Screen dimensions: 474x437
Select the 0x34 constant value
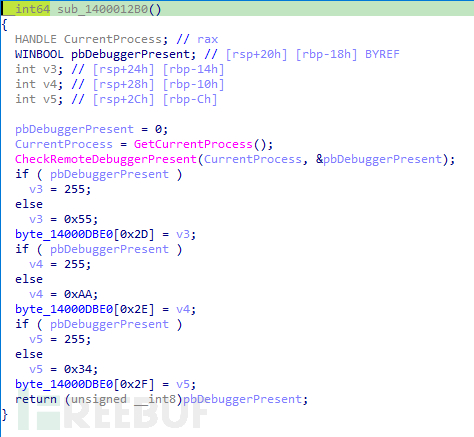(78, 369)
